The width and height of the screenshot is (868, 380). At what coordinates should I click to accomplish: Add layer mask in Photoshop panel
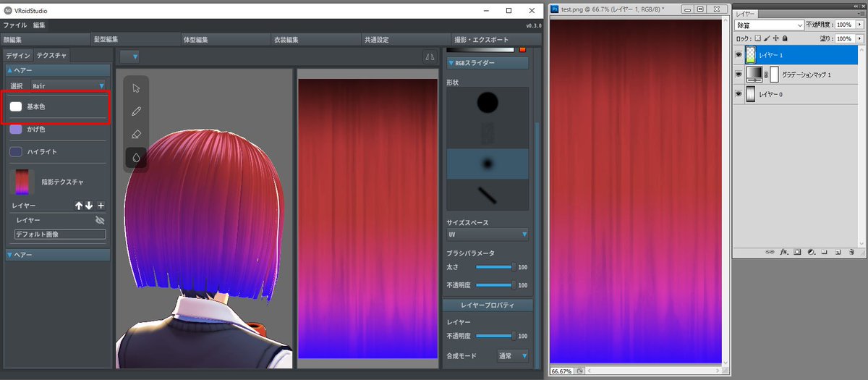pyautogui.click(x=798, y=253)
